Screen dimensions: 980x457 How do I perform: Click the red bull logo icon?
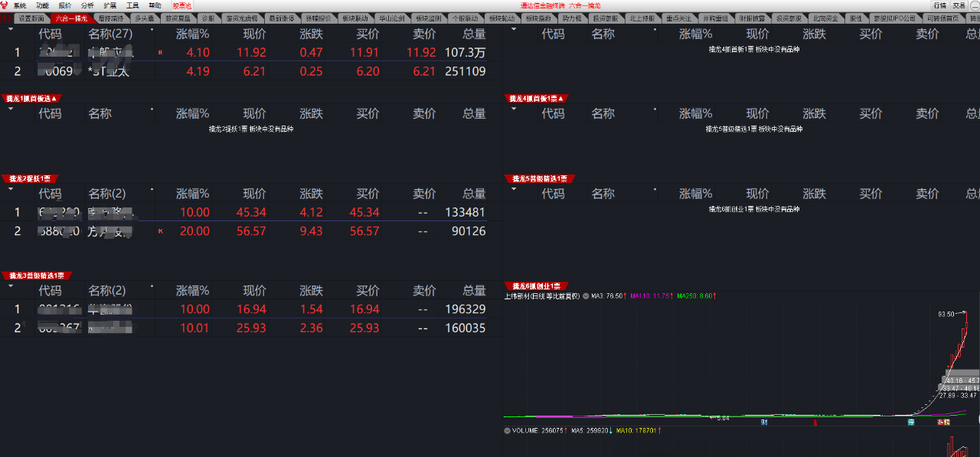tap(5, 5)
